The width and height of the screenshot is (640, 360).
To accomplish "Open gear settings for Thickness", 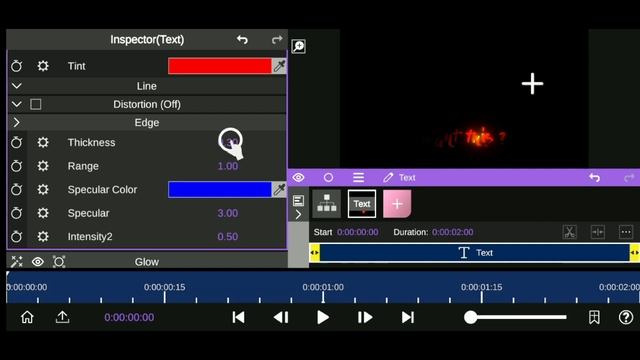I will tap(43, 142).
